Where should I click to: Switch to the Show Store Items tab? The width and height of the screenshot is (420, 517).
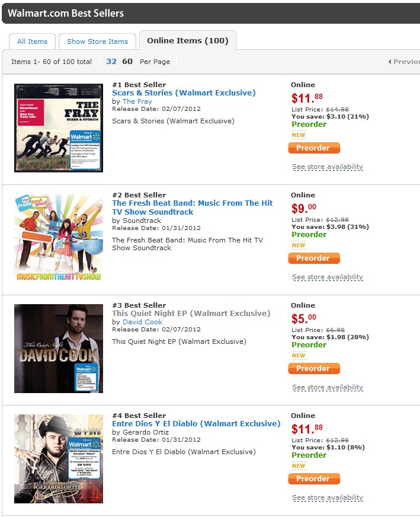pos(97,42)
